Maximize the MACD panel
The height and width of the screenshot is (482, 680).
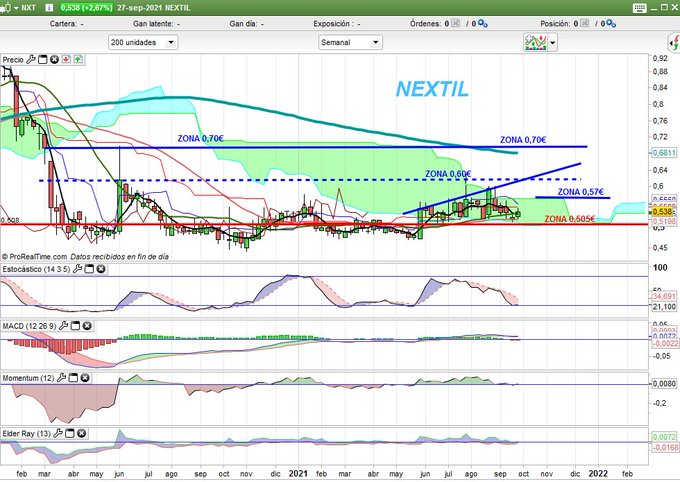click(x=75, y=325)
